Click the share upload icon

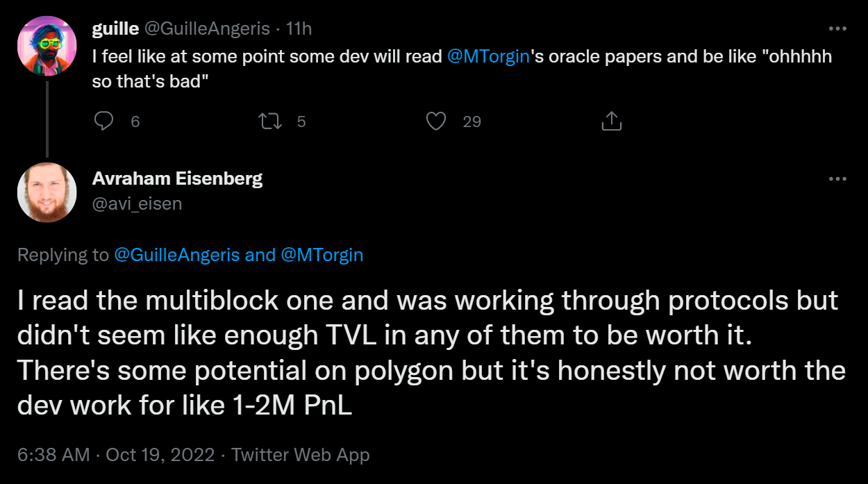click(610, 122)
